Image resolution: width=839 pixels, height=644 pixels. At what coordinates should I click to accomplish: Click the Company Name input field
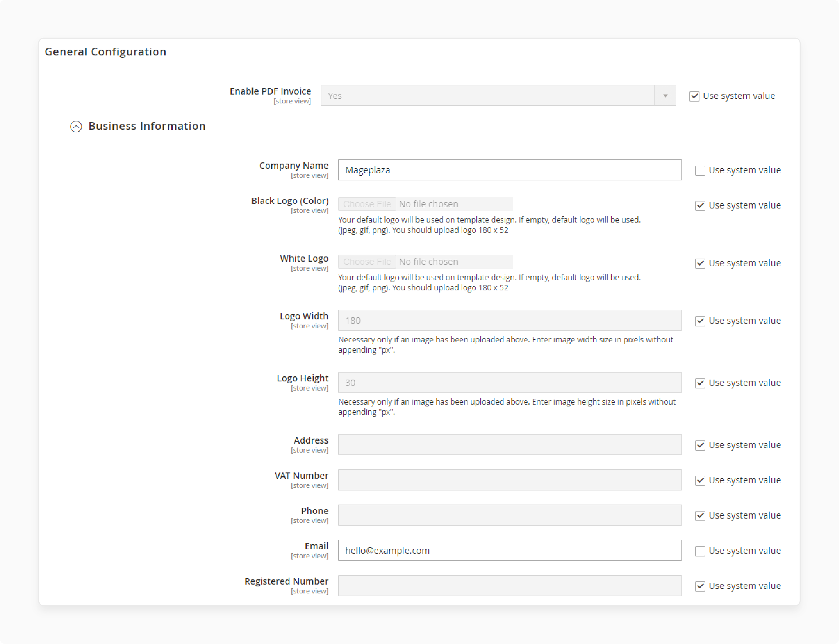pos(510,170)
